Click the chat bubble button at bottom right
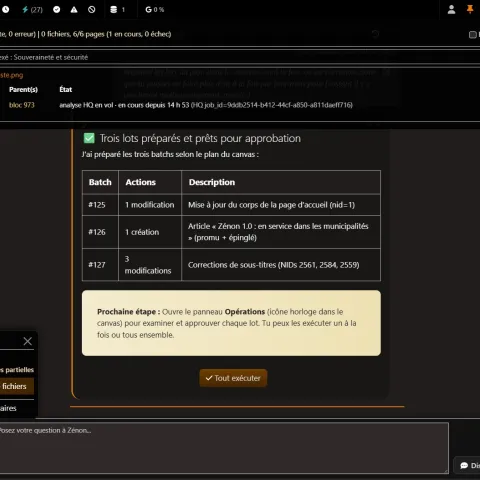The height and width of the screenshot is (480, 480). (468, 465)
